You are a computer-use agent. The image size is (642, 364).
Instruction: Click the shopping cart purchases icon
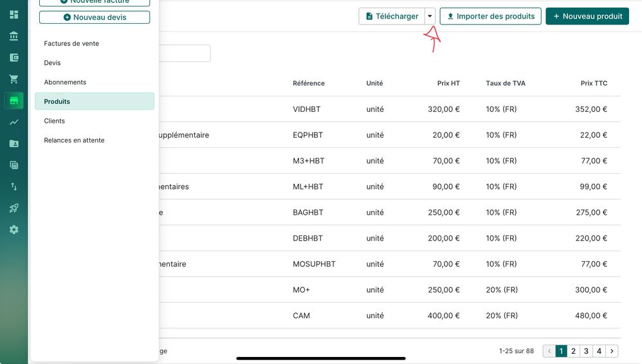pyautogui.click(x=14, y=79)
